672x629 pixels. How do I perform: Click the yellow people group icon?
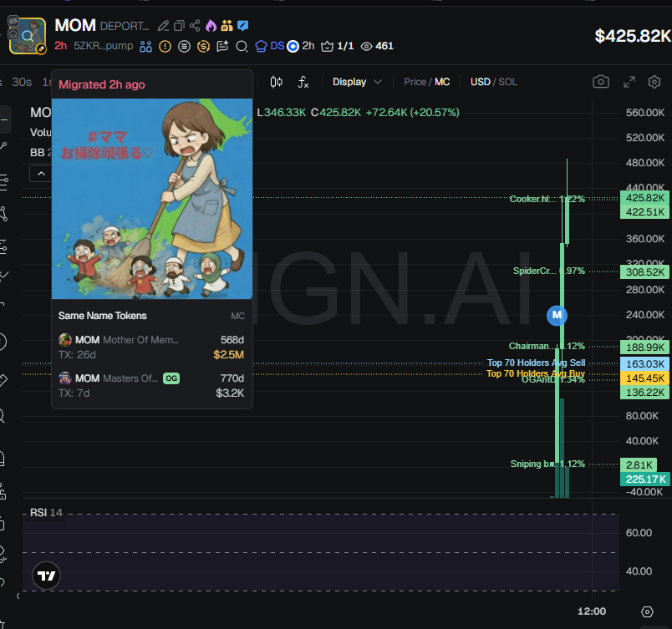click(x=227, y=26)
